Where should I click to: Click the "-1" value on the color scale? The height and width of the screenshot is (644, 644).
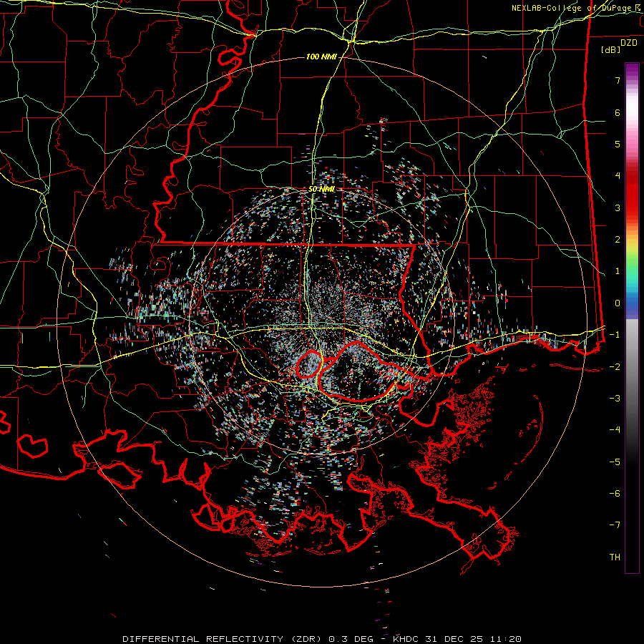pos(615,335)
